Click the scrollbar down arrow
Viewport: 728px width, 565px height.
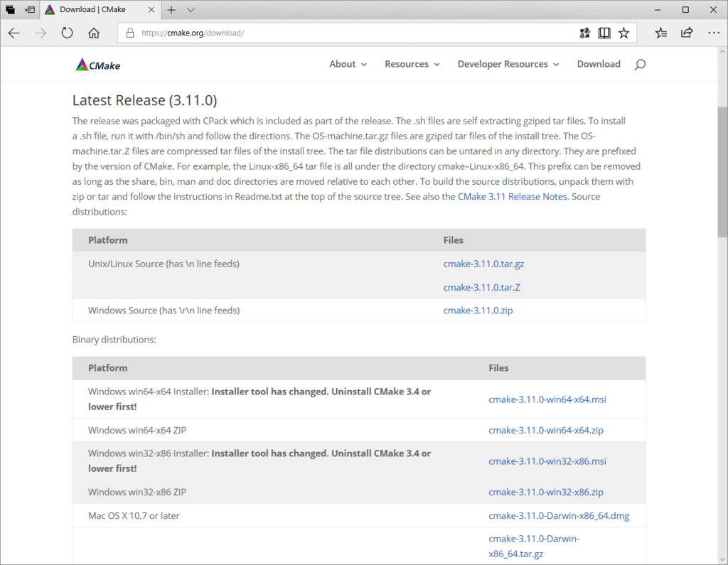click(x=722, y=559)
